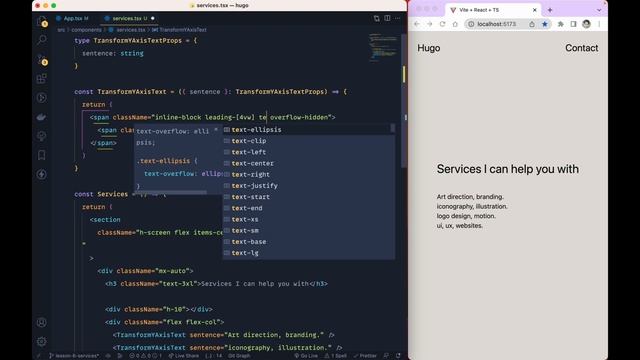Go back in the Chrome browser
Image resolution: width=640 pixels, height=360 pixels.
coord(417,24)
